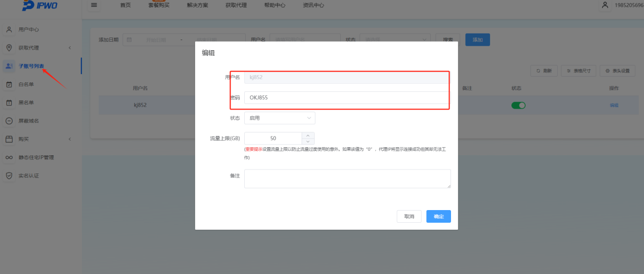The width and height of the screenshot is (644, 274).
Task: Click the 实名认证 shield icon
Action: [x=9, y=176]
